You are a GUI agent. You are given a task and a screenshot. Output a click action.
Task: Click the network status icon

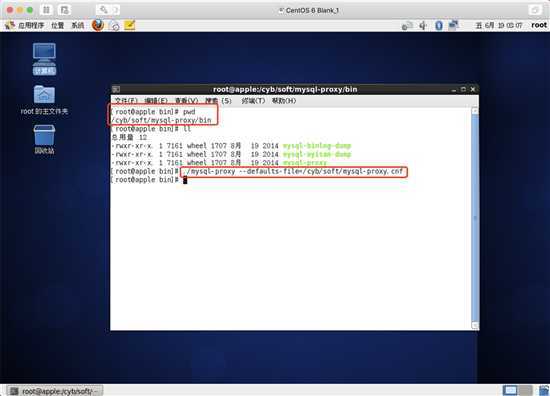(x=454, y=25)
